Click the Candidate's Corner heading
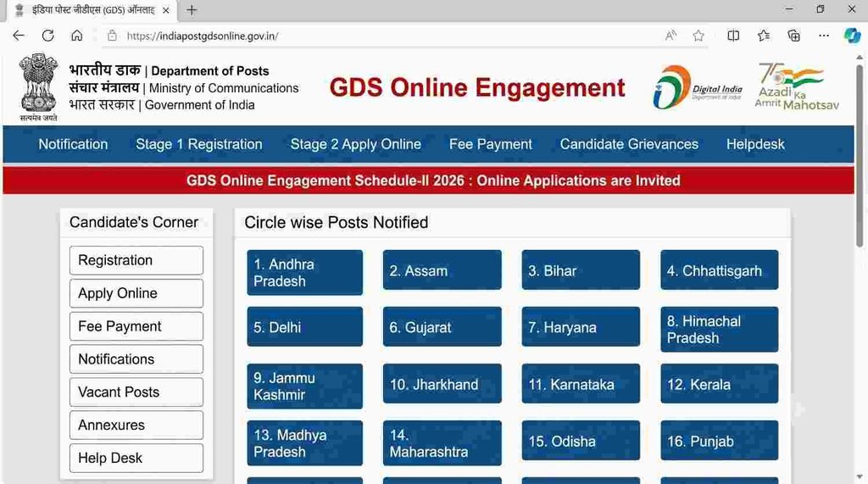 click(134, 222)
